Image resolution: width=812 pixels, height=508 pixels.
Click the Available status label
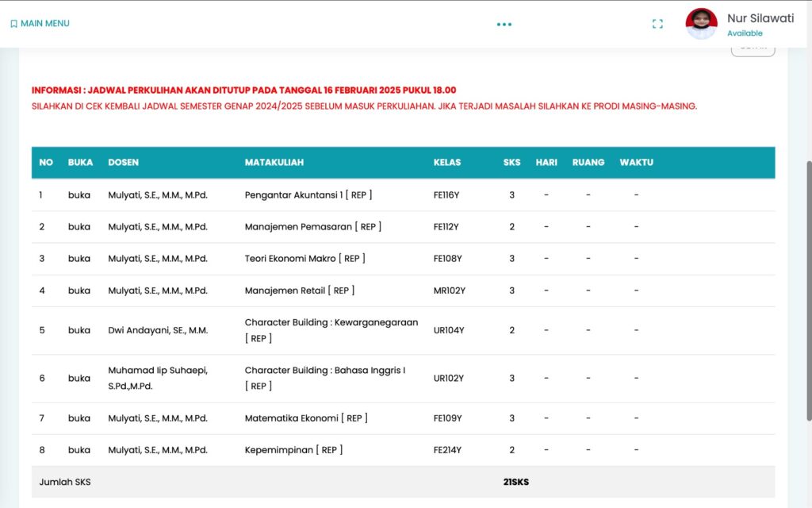click(745, 33)
